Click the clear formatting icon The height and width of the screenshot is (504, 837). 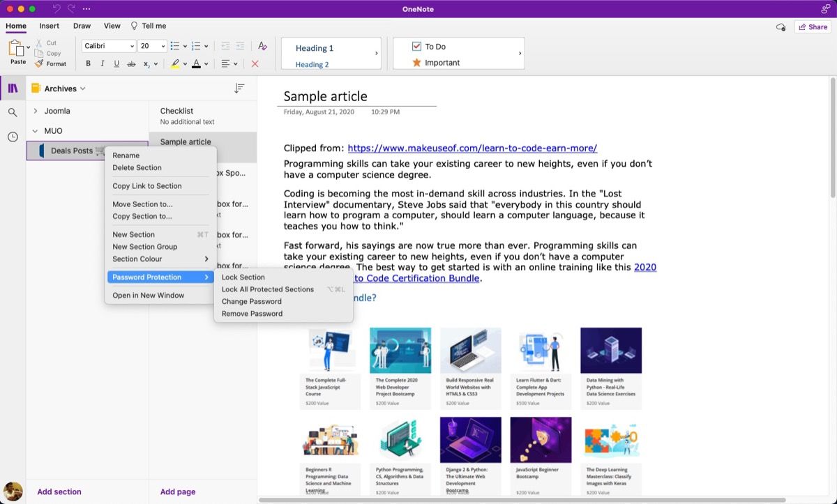tap(262, 45)
